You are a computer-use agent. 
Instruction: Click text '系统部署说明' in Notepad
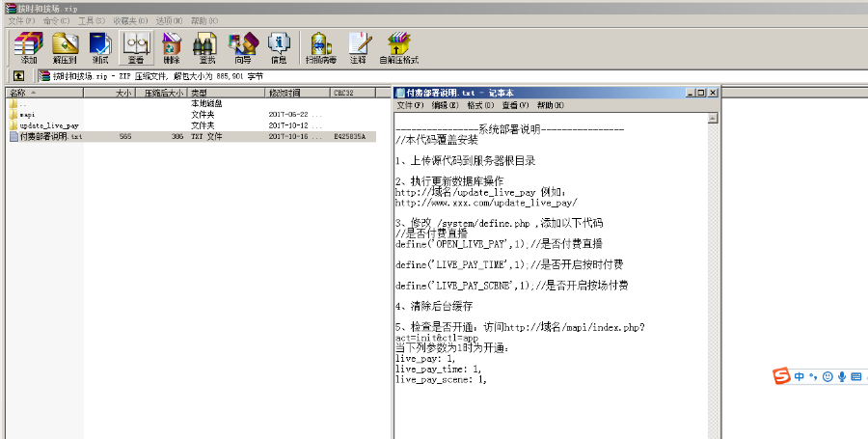tap(509, 129)
